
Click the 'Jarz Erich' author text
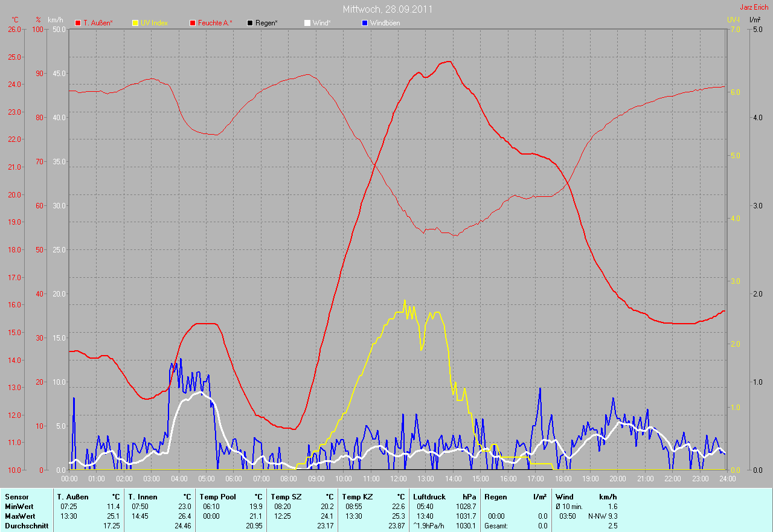(754, 7)
